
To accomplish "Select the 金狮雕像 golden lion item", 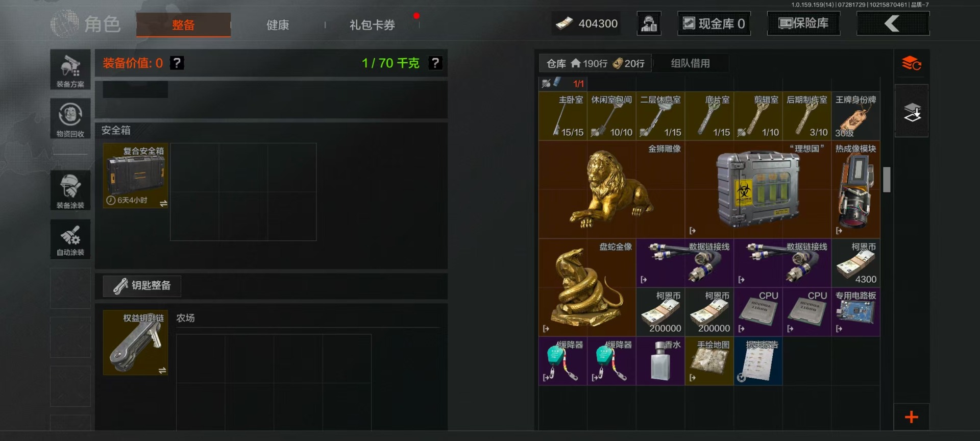I will (x=611, y=190).
